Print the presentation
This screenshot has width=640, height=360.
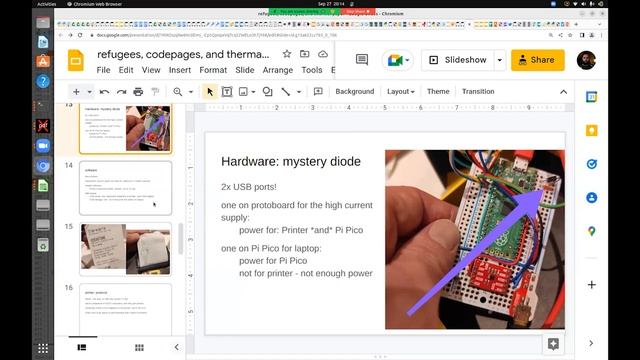point(138,92)
